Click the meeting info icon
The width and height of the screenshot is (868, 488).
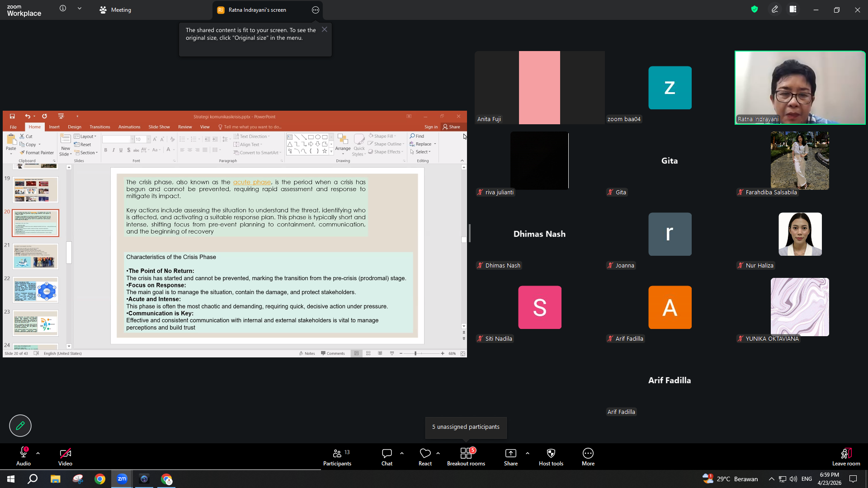click(63, 8)
